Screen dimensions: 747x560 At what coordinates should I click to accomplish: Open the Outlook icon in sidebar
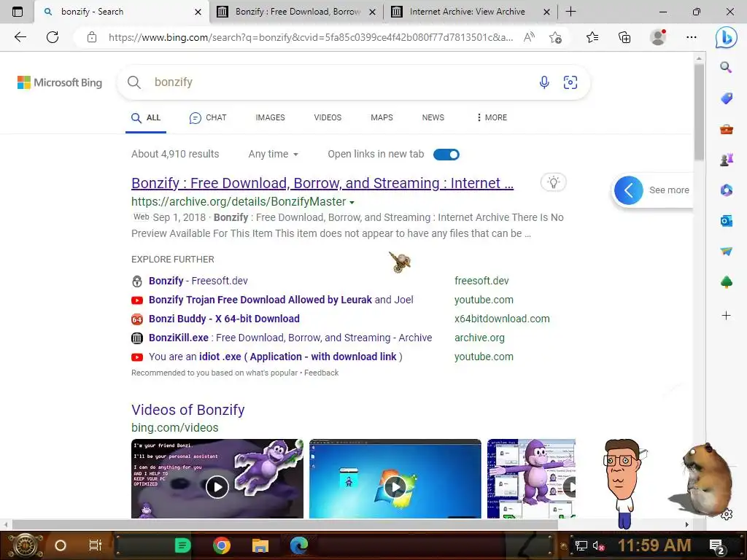726,221
